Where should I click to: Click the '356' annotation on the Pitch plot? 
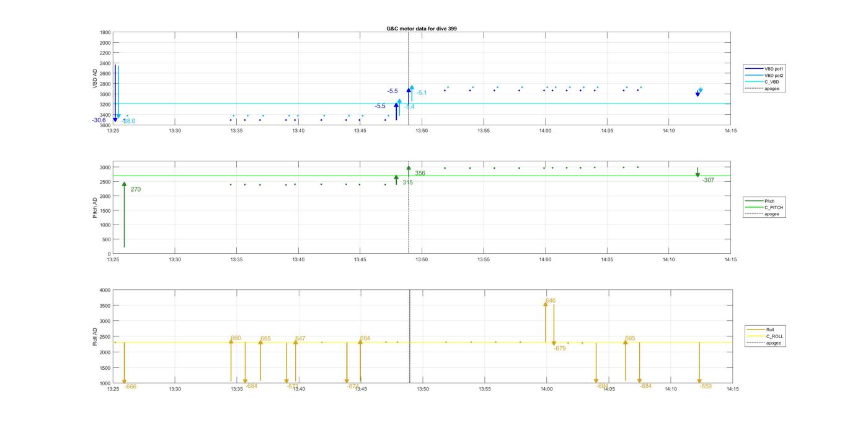click(420, 173)
